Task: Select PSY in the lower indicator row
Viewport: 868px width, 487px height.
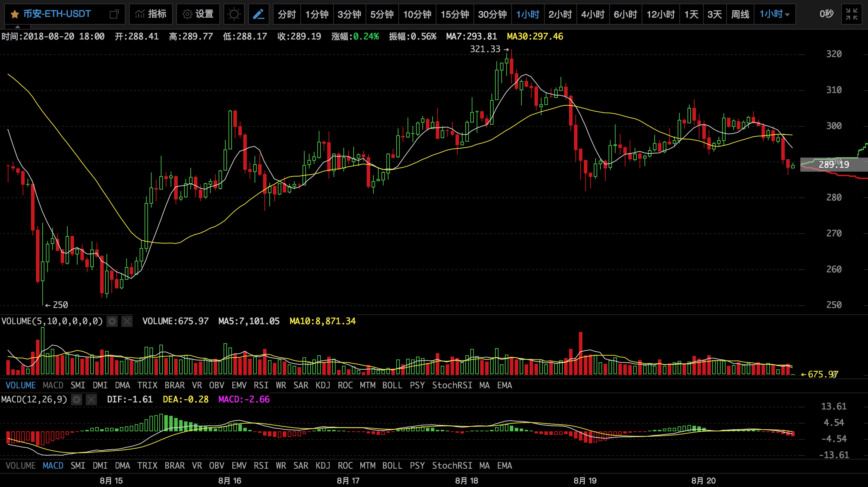Action: (417, 466)
